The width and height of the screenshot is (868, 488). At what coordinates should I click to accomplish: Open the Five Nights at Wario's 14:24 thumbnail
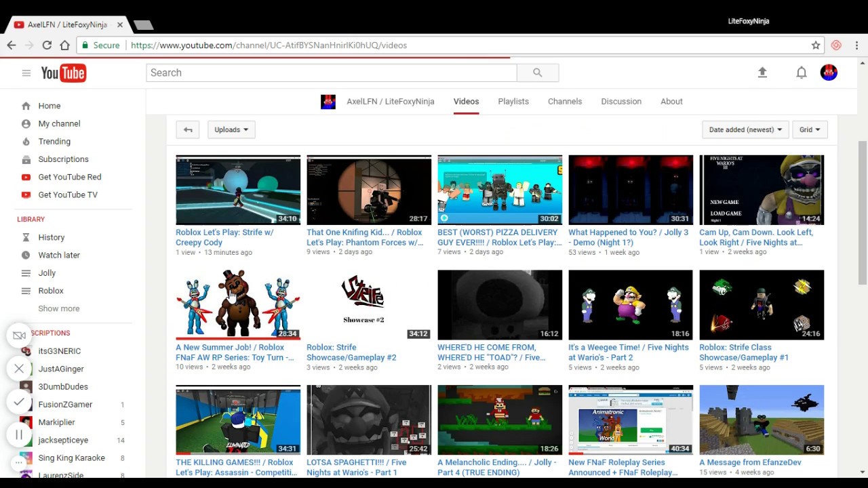[762, 190]
